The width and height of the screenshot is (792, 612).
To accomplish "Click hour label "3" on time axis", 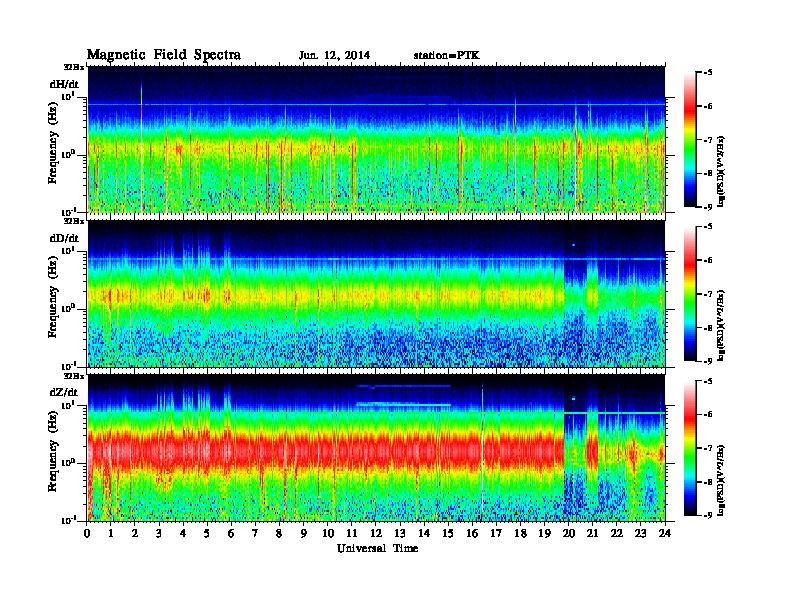I will tap(159, 533).
